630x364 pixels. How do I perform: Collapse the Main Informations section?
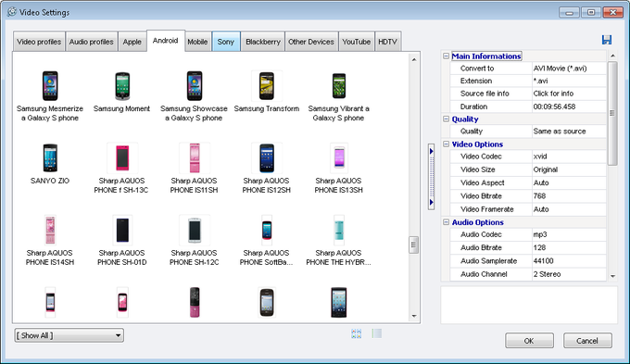tap(446, 56)
